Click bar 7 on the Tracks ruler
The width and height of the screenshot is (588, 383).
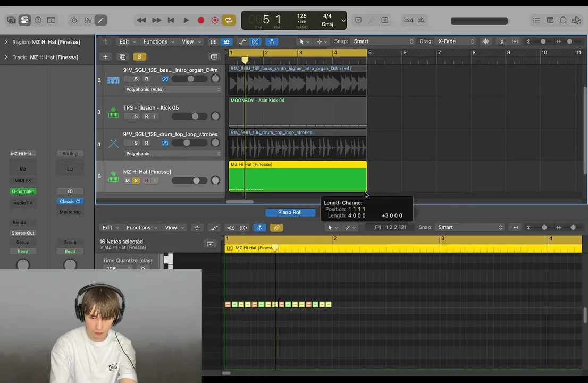(439, 53)
